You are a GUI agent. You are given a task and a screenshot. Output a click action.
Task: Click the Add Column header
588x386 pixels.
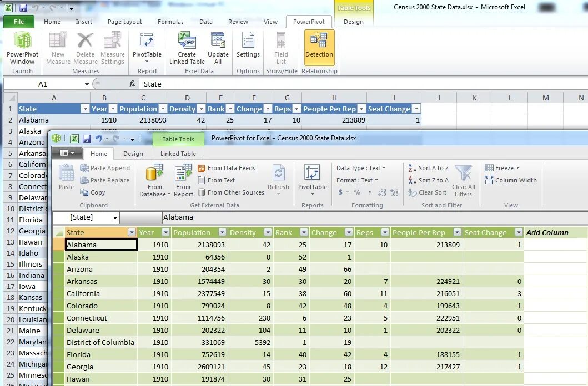(x=547, y=232)
